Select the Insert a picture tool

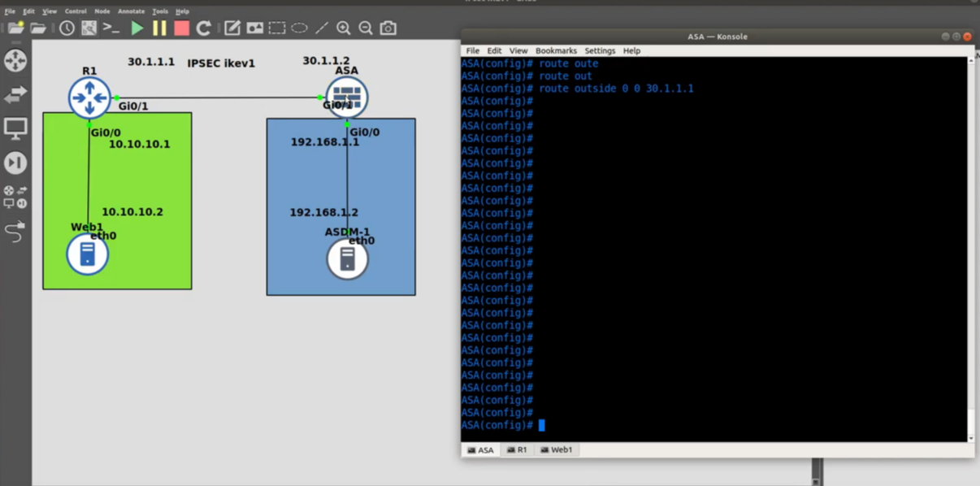(x=255, y=28)
